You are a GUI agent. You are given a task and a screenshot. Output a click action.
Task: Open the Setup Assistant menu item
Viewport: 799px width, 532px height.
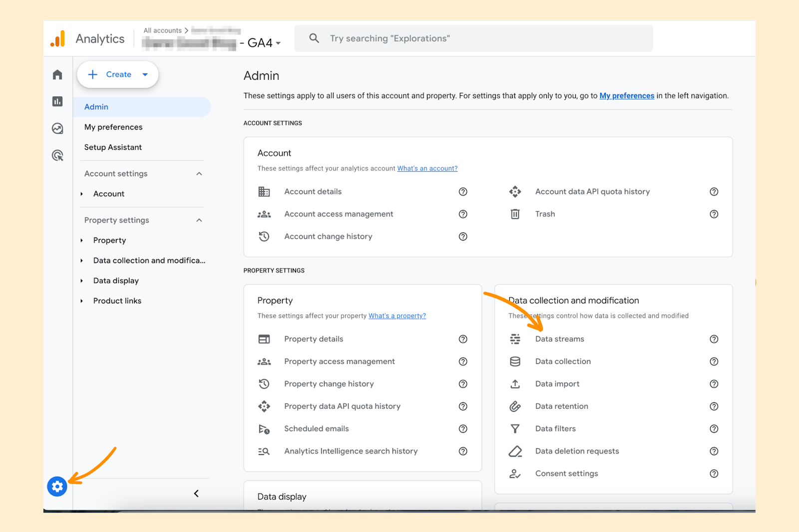click(113, 147)
